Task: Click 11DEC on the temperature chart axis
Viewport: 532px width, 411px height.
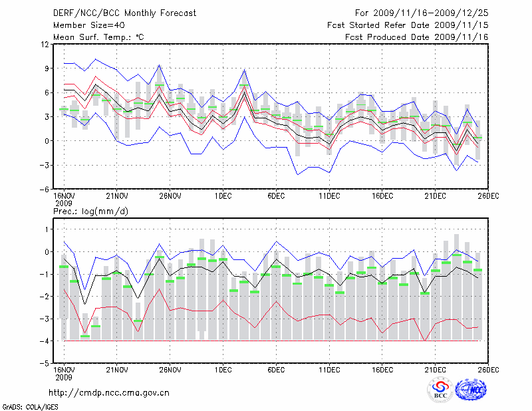Action: pos(329,196)
